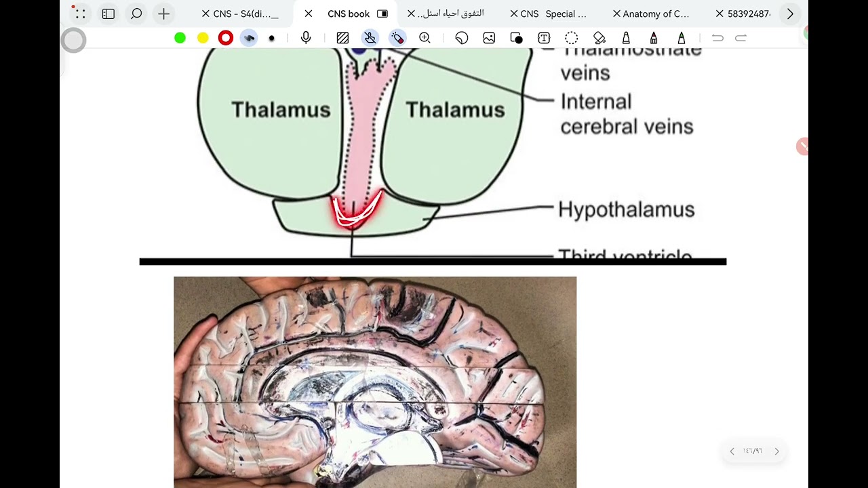Image resolution: width=868 pixels, height=488 pixels.
Task: Tap the red circle at right edge
Action: [803, 146]
